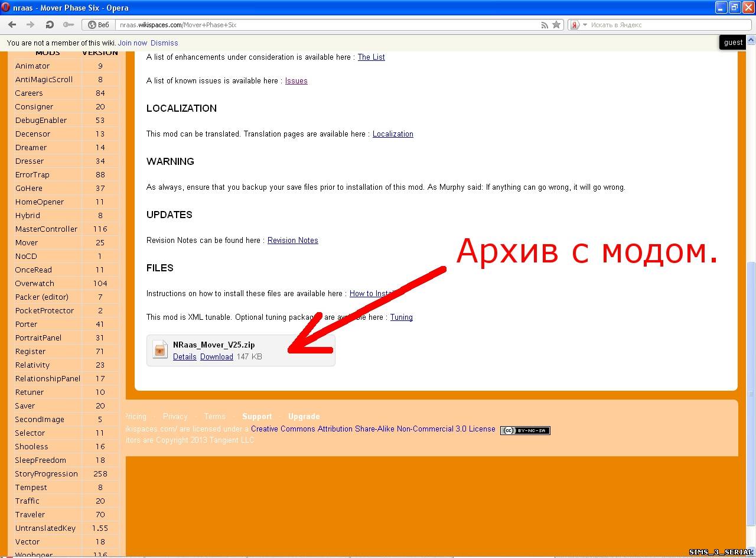756x558 pixels.
Task: Open the NoCD mod in sidebar
Action: pos(26,256)
